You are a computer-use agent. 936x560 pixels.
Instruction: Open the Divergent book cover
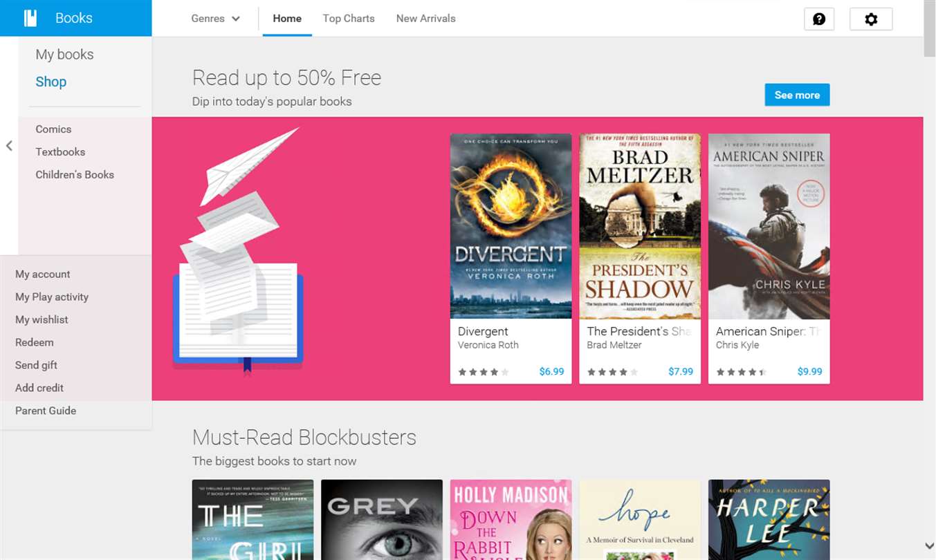pos(511,226)
